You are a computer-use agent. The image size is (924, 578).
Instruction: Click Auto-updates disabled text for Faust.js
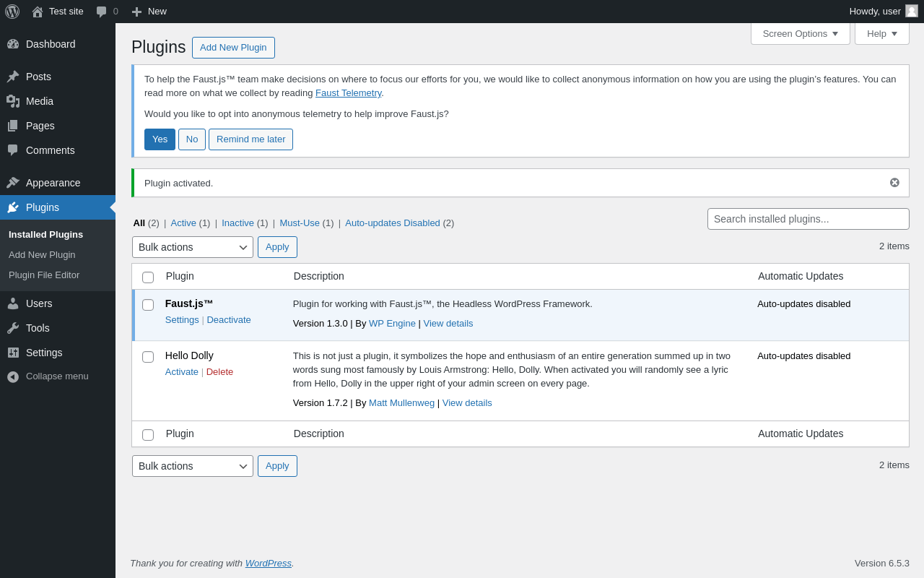(804, 304)
